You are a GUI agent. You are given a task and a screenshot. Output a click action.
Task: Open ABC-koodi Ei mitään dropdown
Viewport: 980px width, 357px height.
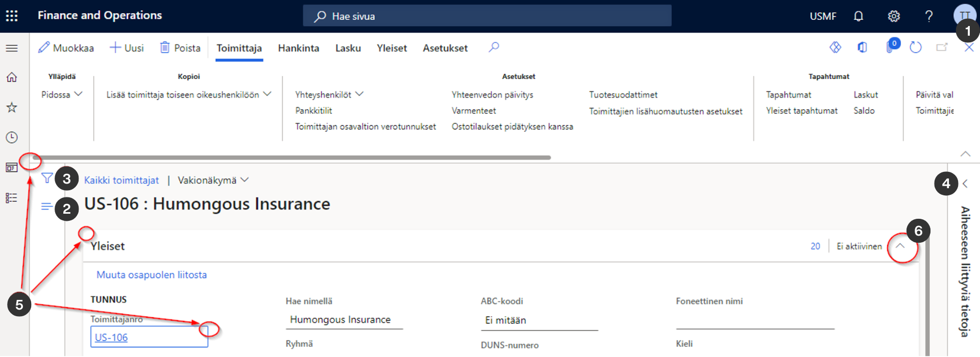[x=539, y=320]
